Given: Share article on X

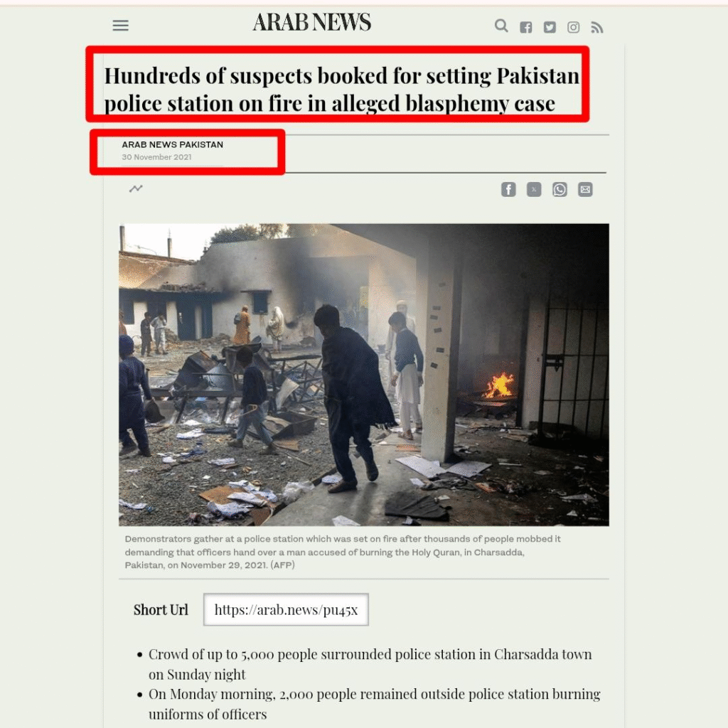Looking at the screenshot, I should [534, 189].
